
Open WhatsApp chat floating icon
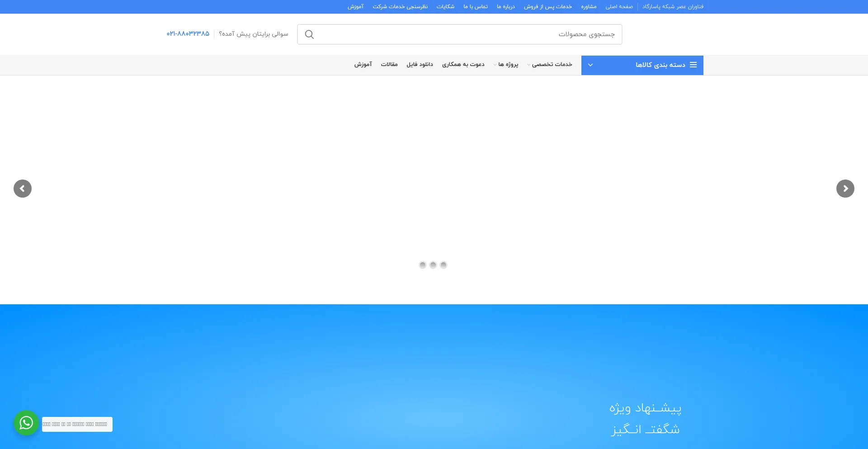(26, 423)
